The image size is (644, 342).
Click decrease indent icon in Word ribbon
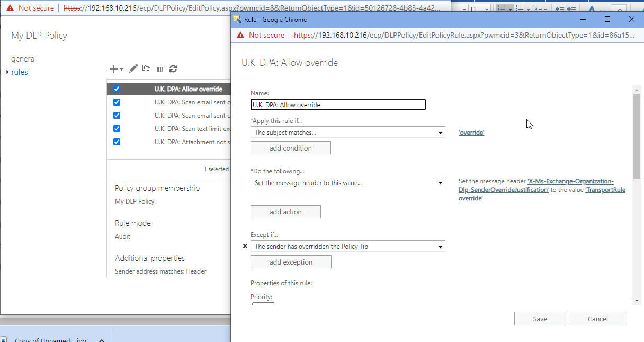(559, 9)
